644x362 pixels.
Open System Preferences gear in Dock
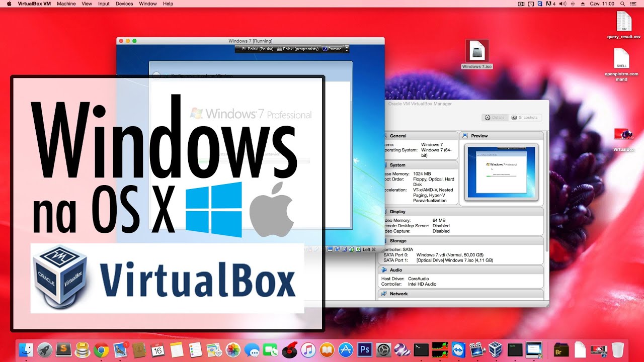(383, 350)
